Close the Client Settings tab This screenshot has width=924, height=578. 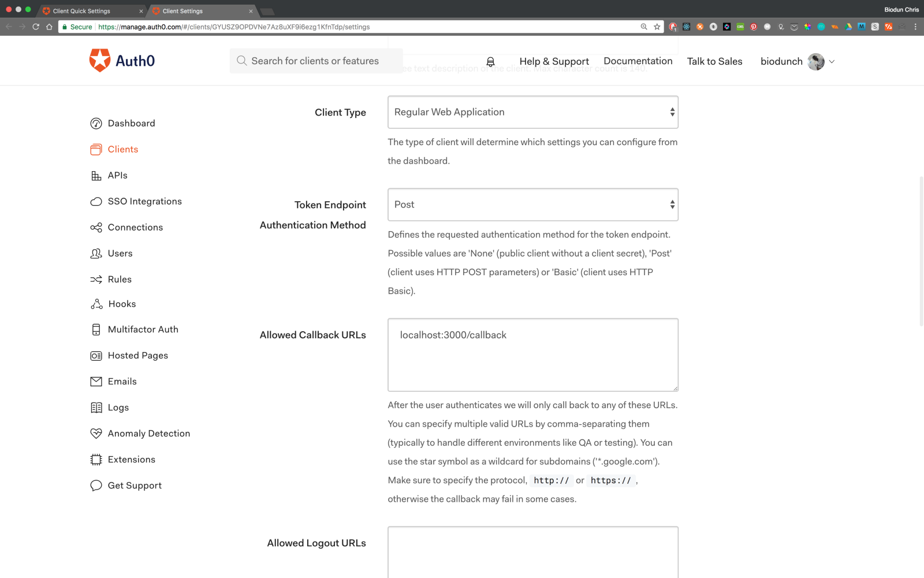(x=251, y=11)
